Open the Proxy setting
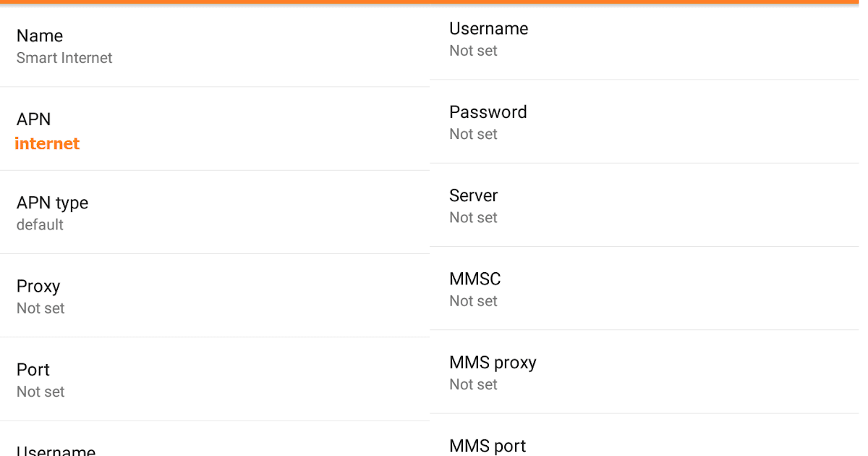Image resolution: width=868 pixels, height=456 pixels. click(x=38, y=286)
